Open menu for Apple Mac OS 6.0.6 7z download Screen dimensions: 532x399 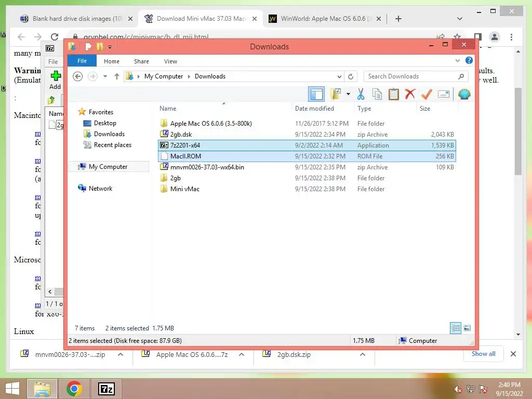(242, 354)
